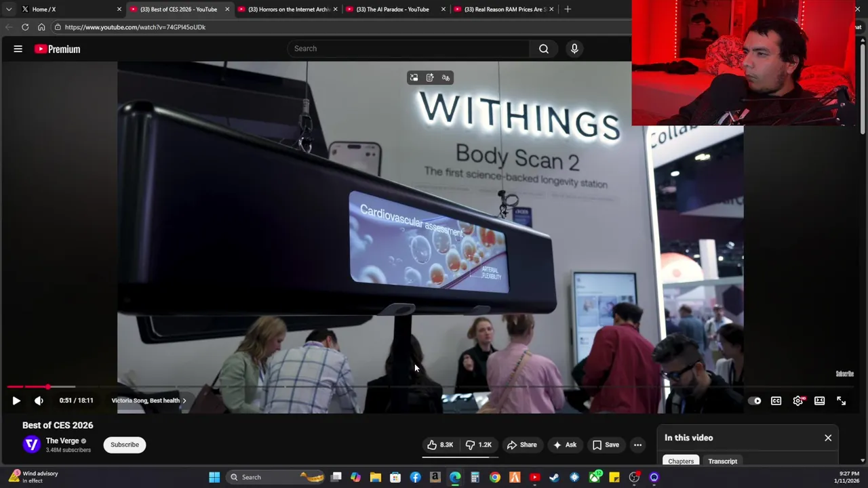This screenshot has height=488, width=868.
Task: Open a new browser tab
Action: (x=568, y=9)
